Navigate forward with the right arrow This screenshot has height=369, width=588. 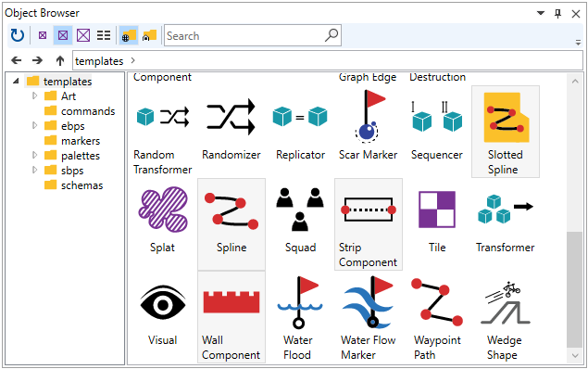click(x=37, y=60)
